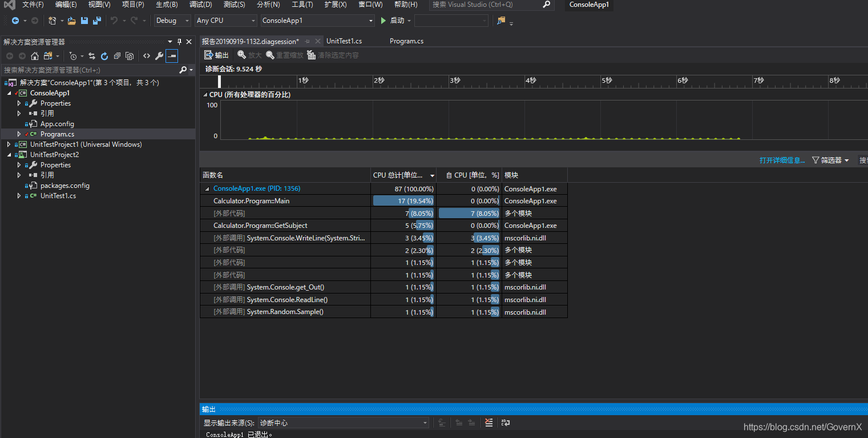
Task: Select the Calculator.Program::Main row
Action: pos(383,201)
